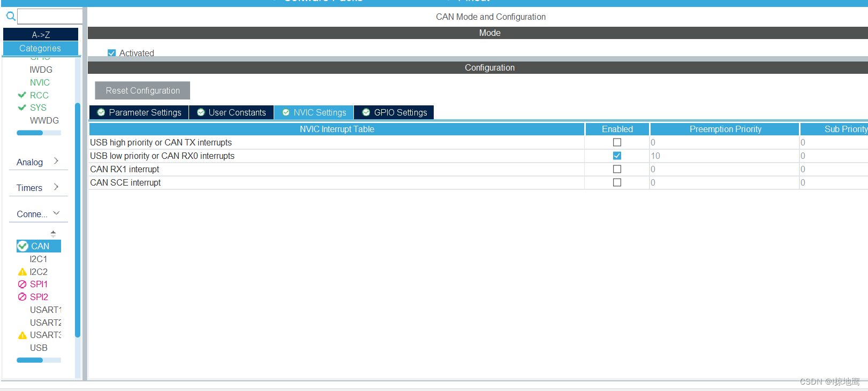Click the Preemption Priority column header

pyautogui.click(x=725, y=129)
